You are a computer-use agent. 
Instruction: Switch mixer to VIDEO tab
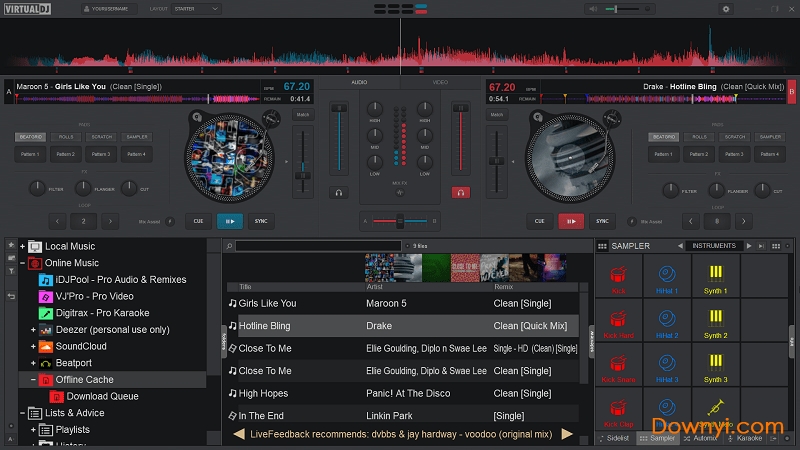[x=440, y=82]
